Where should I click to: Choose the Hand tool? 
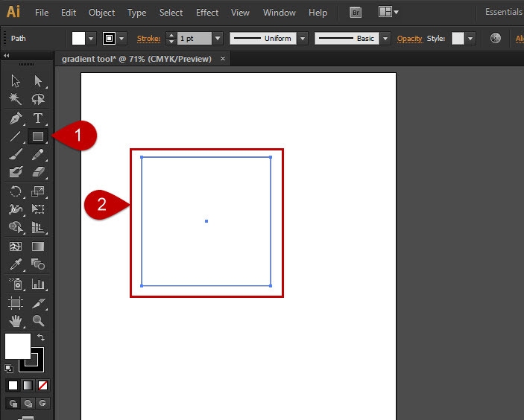pos(15,321)
